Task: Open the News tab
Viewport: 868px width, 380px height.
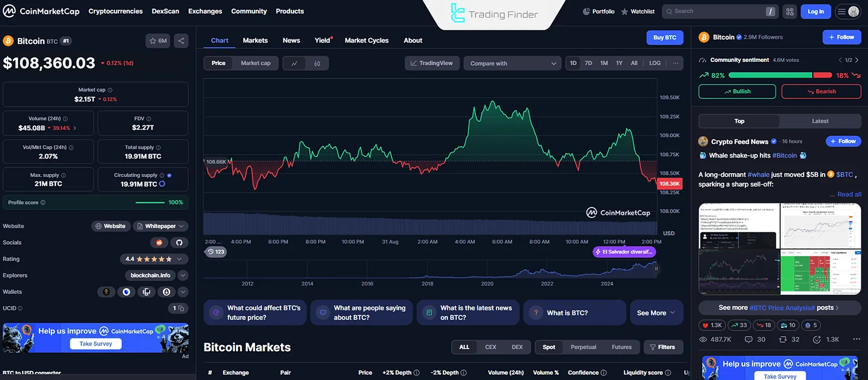Action: 291,41
